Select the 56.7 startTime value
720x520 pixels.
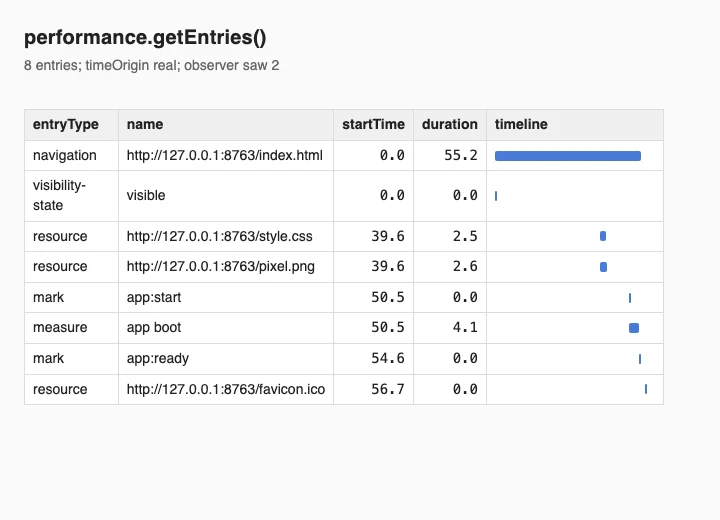388,389
